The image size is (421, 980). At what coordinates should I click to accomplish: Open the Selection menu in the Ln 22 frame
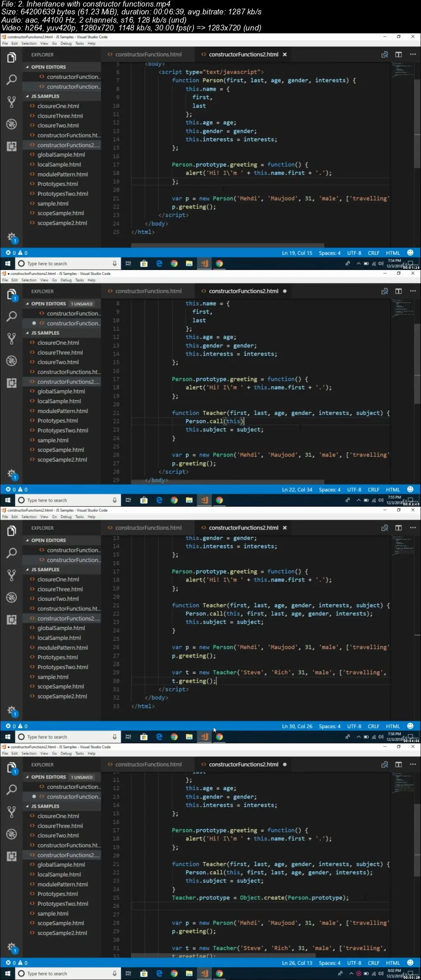tap(29, 280)
